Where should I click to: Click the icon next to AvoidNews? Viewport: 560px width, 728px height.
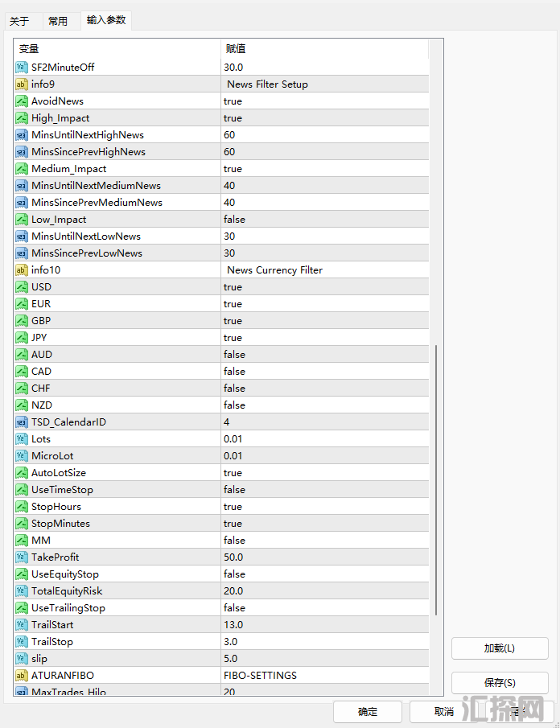click(22, 101)
